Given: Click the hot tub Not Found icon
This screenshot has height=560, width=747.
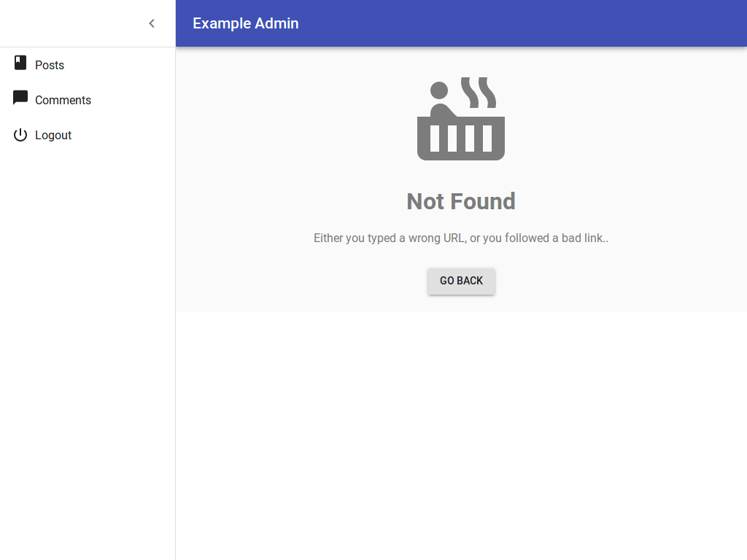Looking at the screenshot, I should point(461,138).
